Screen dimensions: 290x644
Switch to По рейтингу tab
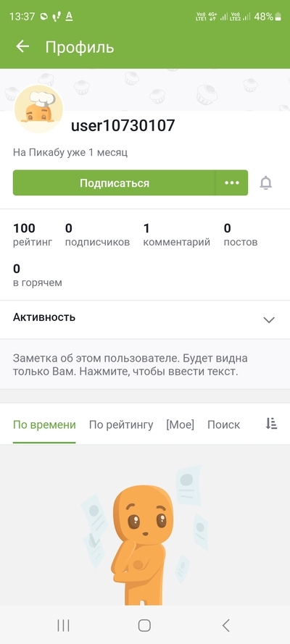tap(121, 425)
